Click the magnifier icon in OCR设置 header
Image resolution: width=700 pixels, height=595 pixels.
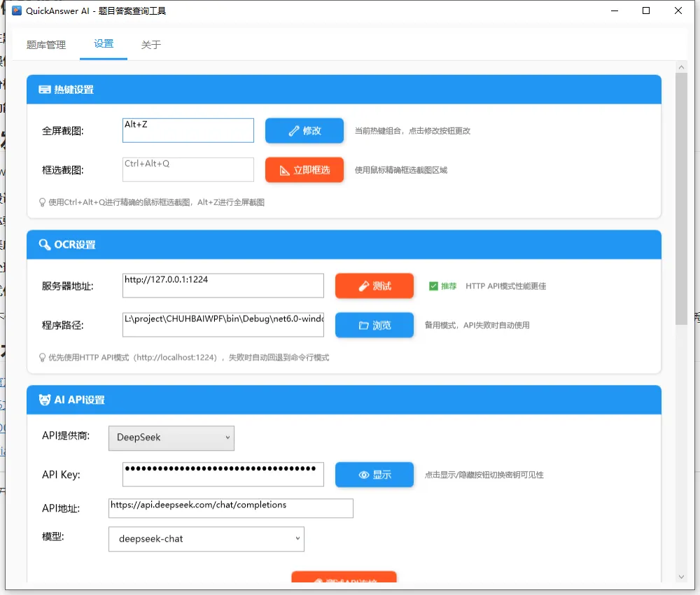point(45,245)
